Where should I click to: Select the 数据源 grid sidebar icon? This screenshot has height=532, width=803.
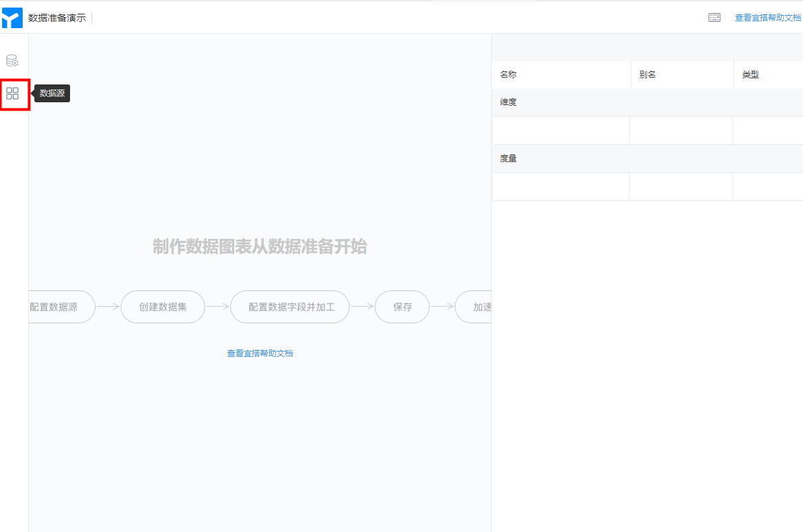(12, 93)
